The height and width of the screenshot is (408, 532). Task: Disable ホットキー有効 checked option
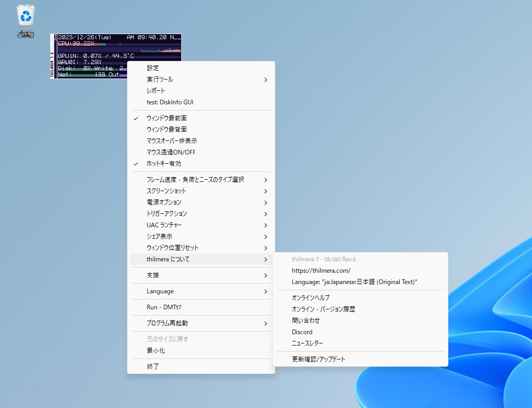201,164
